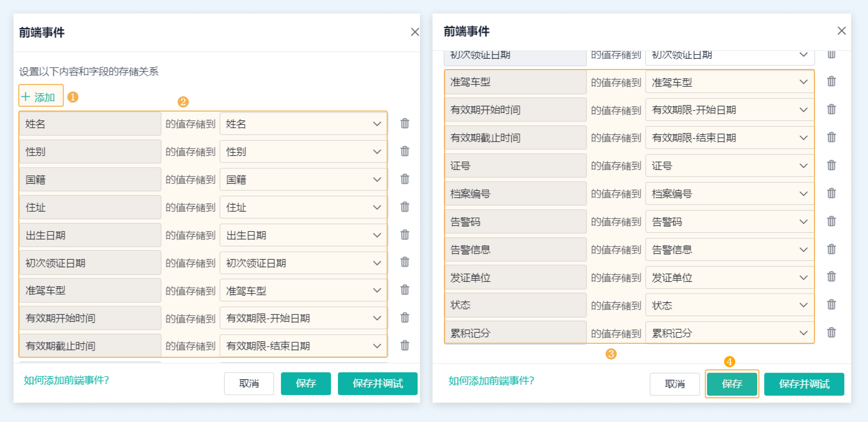Remove the 有效期限-结束日期 row in left dialog
Image resolution: width=868 pixels, height=422 pixels.
point(405,346)
